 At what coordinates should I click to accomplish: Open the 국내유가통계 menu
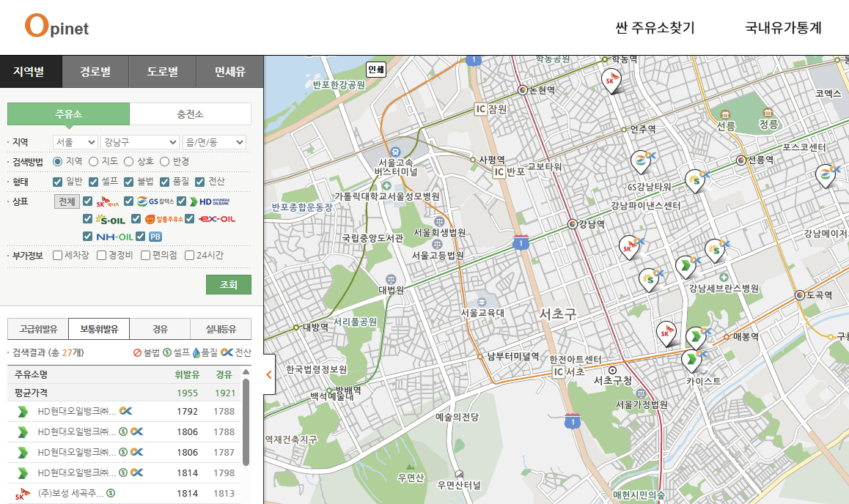[783, 28]
